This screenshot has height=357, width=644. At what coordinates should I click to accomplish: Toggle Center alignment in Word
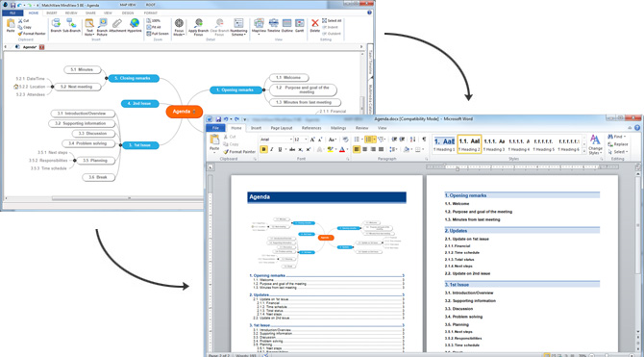(364, 150)
